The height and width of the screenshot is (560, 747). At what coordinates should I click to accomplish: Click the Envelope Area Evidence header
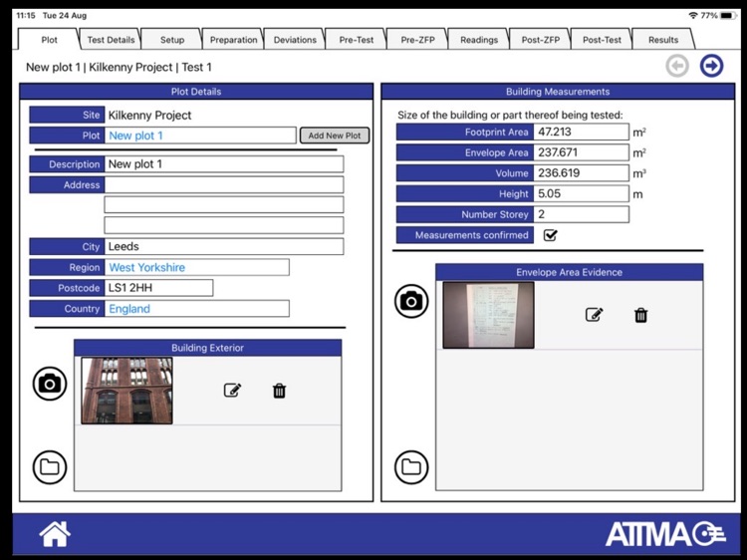pyautogui.click(x=570, y=272)
